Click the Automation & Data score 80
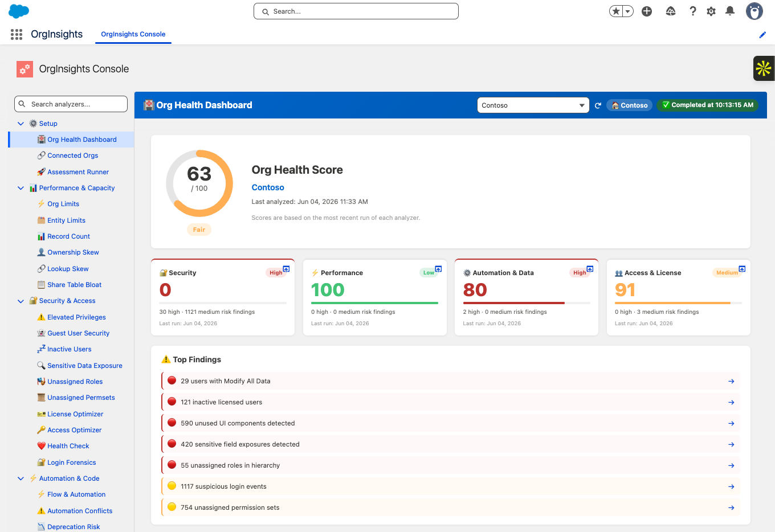Image resolution: width=775 pixels, height=532 pixels. pos(475,290)
